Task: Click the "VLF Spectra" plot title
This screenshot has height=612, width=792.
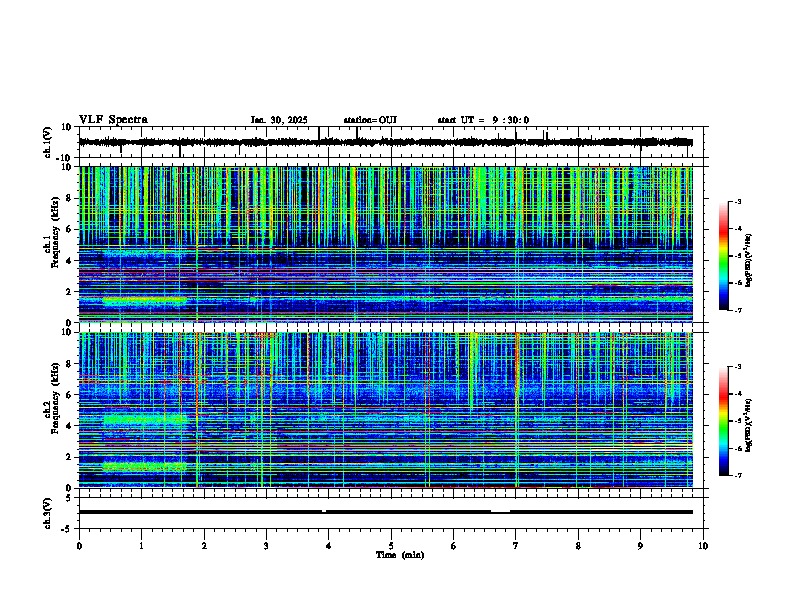Action: click(113, 120)
